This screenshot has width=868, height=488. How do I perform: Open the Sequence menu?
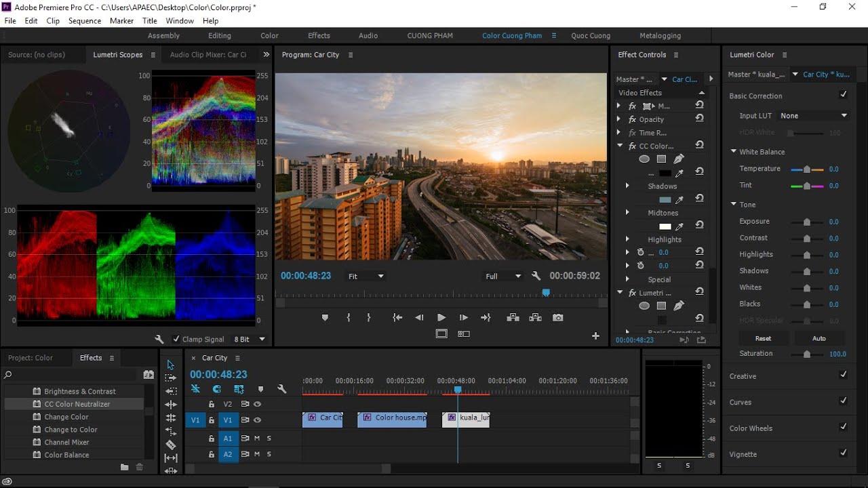click(x=84, y=20)
